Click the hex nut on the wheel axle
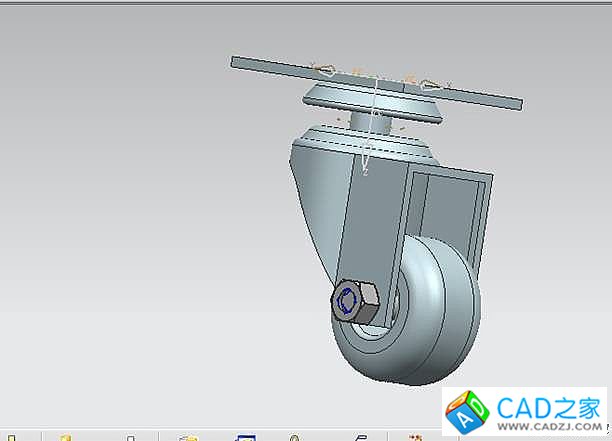This screenshot has height=441, width=612. point(353,300)
